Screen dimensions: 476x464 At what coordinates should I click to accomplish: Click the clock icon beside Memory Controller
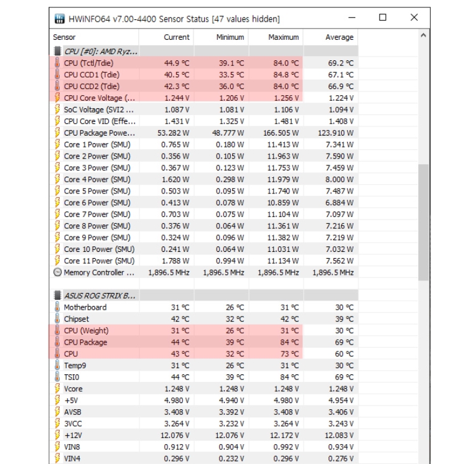tap(57, 272)
